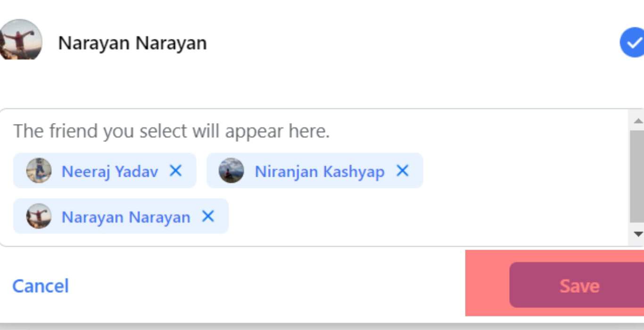Click the Cancel link
The height and width of the screenshot is (330, 644).
tap(41, 286)
